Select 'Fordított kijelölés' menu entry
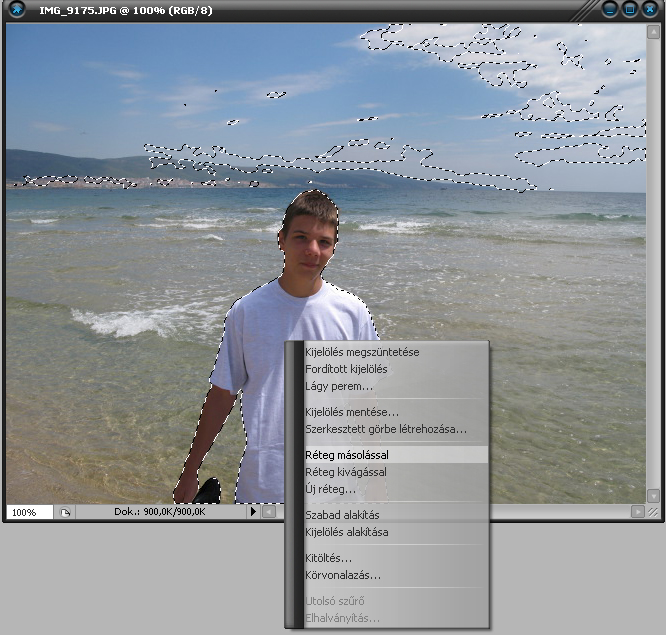666x635 pixels. pyautogui.click(x=346, y=369)
